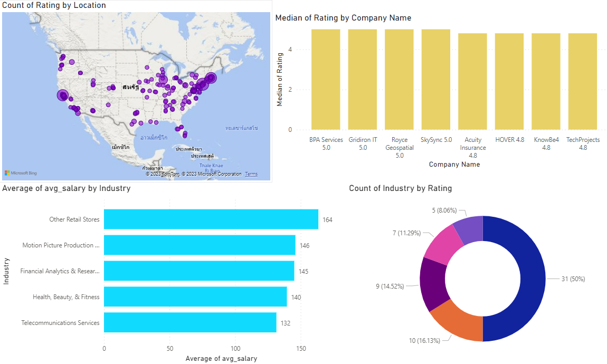The image size is (607, 364).
Task: Click the SkySync 5.0 column
Action: (x=436, y=79)
